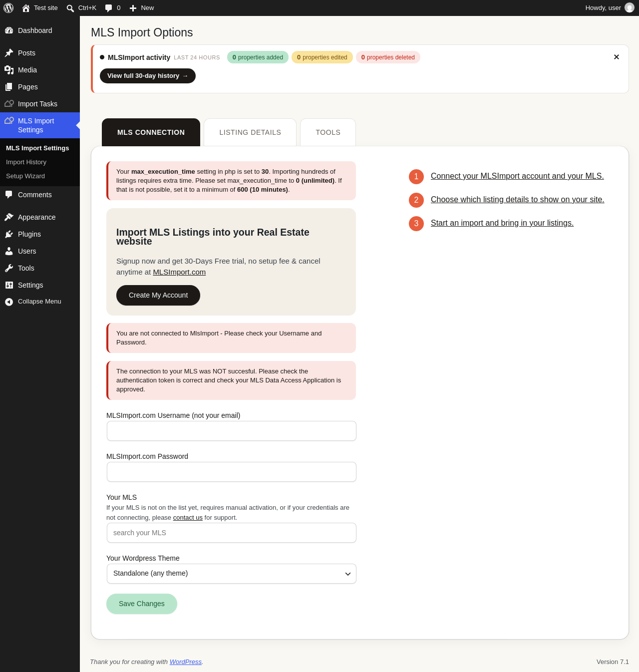Viewport: 639px width, 672px height.
Task: Click the search magnifier icon
Action: point(70,8)
